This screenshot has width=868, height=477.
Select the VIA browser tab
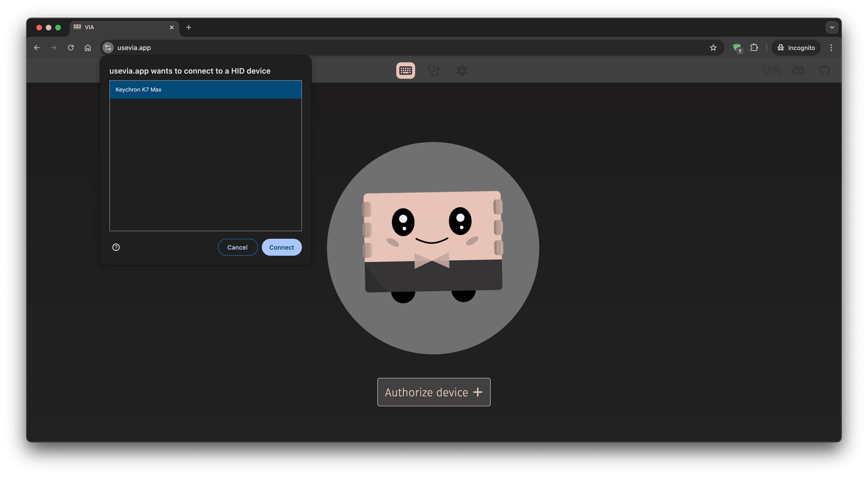[x=124, y=27]
